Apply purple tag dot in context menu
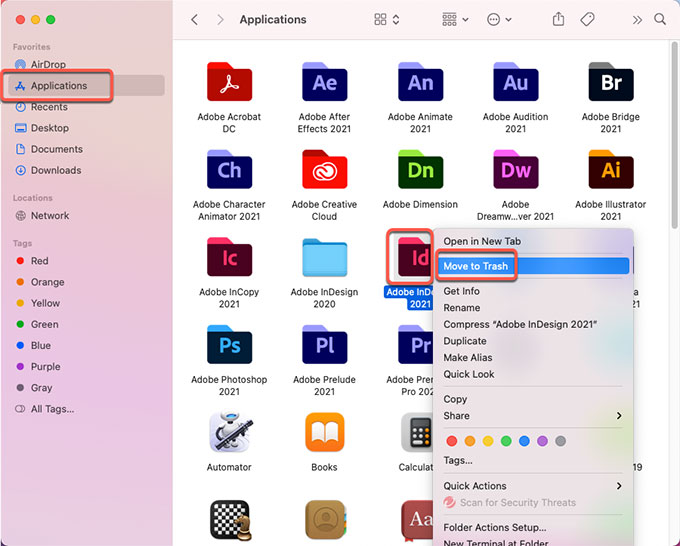 pyautogui.click(x=542, y=441)
